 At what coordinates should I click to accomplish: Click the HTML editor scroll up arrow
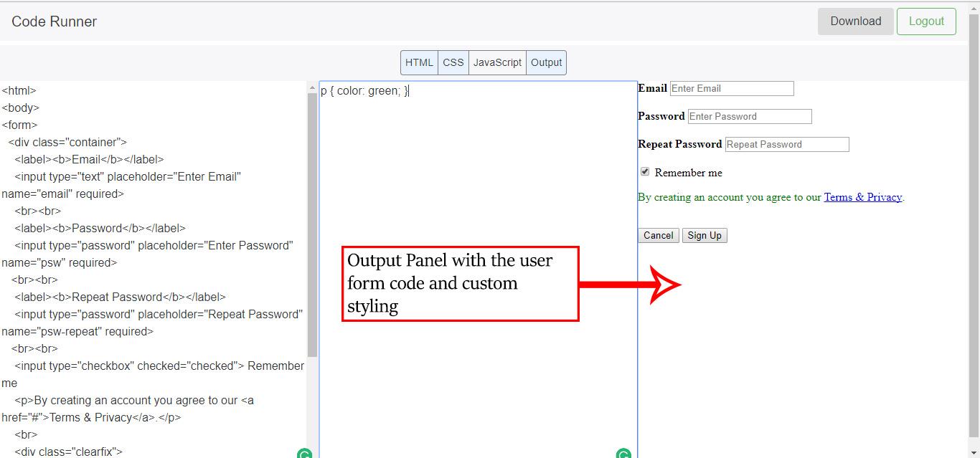(x=312, y=87)
